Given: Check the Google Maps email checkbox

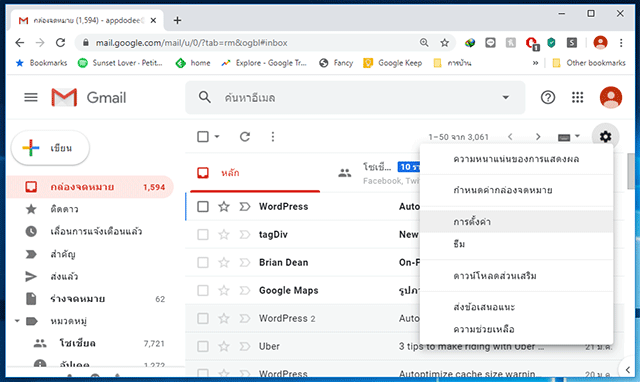Looking at the screenshot, I should point(203,291).
